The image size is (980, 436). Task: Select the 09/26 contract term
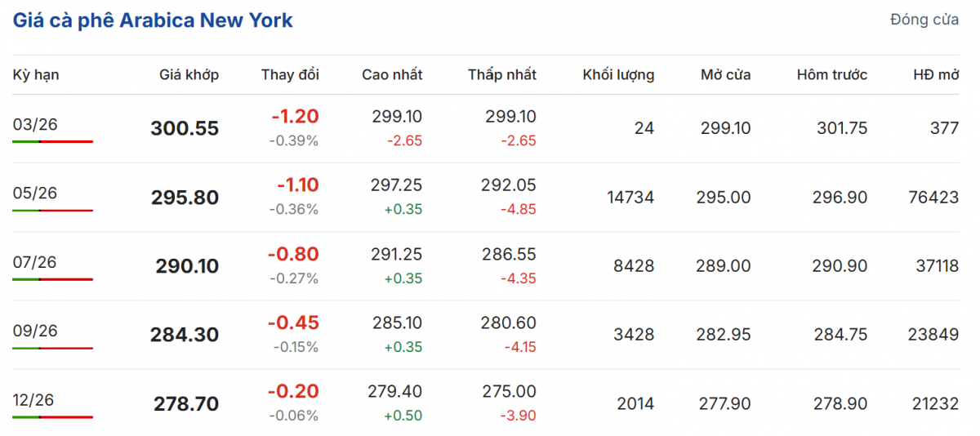pyautogui.click(x=35, y=331)
